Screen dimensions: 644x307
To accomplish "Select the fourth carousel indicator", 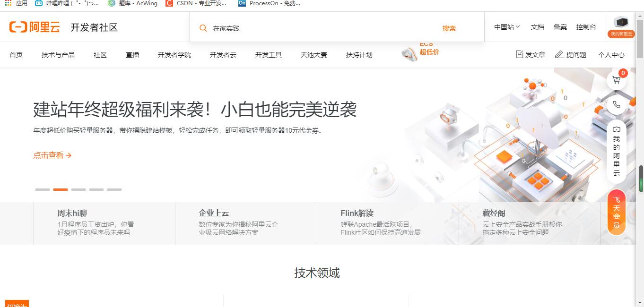I will [96, 189].
